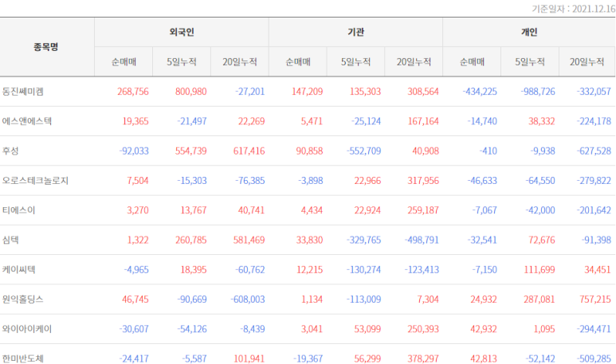Select value -552,709 in 후성 row
616x364 pixels.
(364, 151)
